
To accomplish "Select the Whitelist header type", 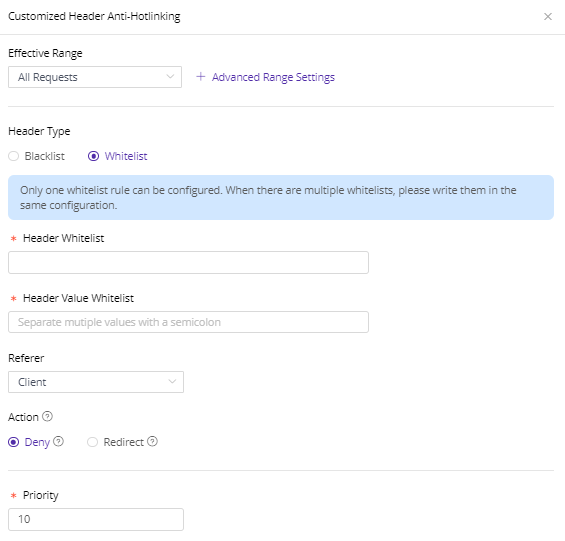I will tap(93, 156).
